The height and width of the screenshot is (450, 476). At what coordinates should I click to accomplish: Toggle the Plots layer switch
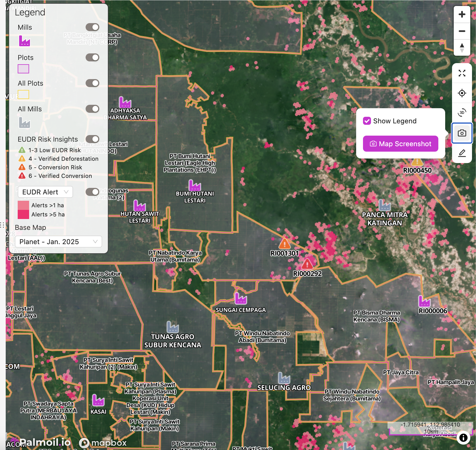click(x=92, y=57)
